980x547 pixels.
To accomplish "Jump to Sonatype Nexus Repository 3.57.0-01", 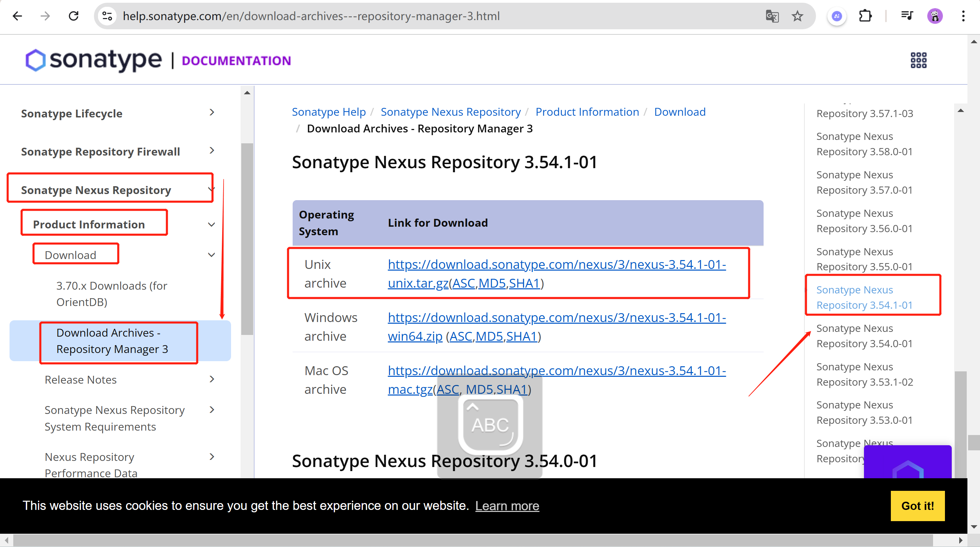I will point(864,182).
